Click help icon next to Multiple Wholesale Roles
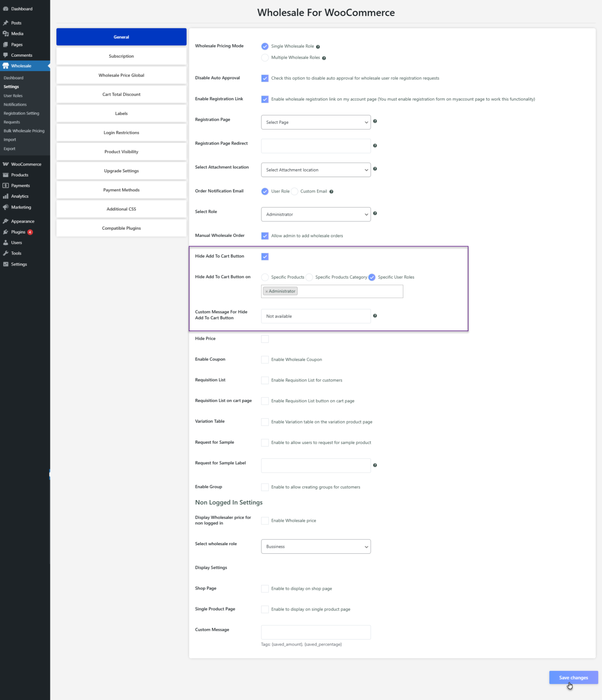Screen dimensions: 602x700 324,58
